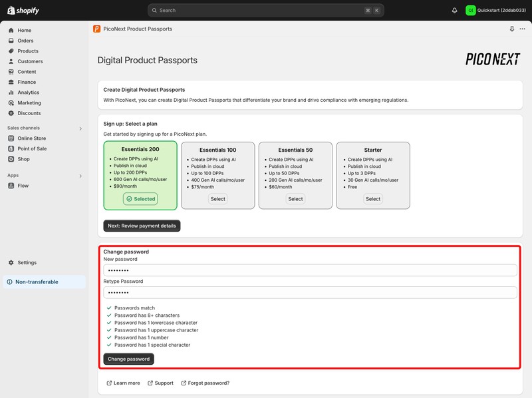This screenshot has width=532, height=398.
Task: Open Orders from the sidebar
Action: coord(25,41)
